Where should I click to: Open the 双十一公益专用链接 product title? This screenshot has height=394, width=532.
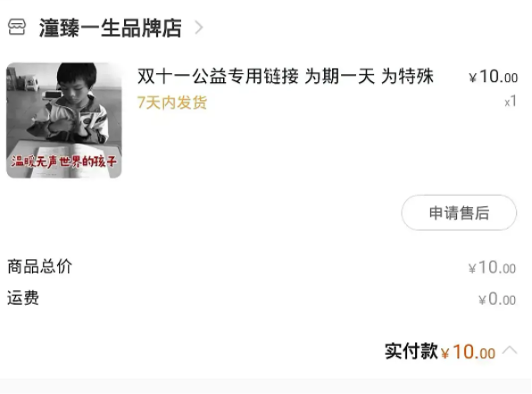click(x=286, y=76)
